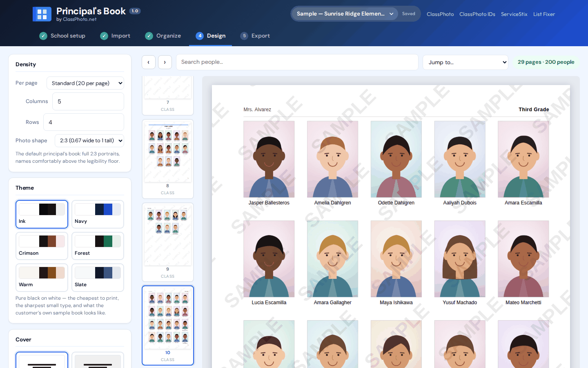The image size is (588, 368).
Task: Open the List Fixer link
Action: coord(544,14)
